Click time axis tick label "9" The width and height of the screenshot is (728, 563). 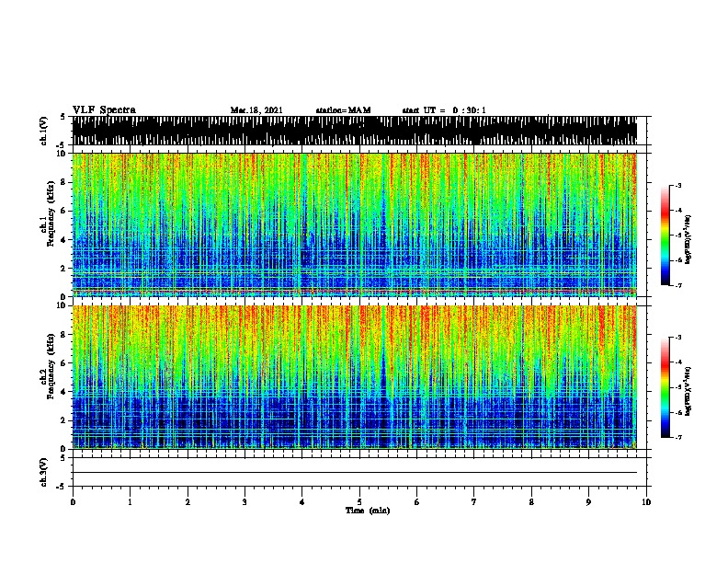(588, 502)
